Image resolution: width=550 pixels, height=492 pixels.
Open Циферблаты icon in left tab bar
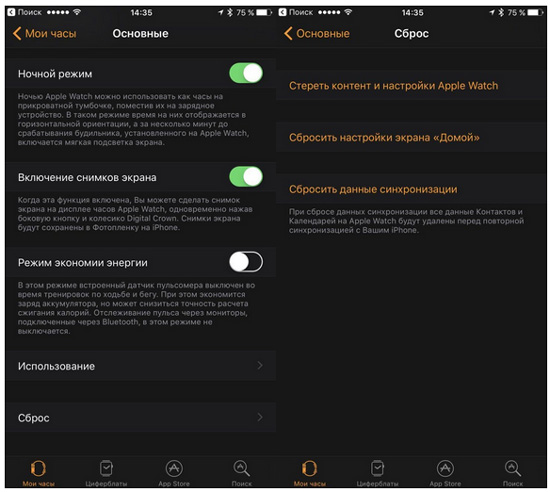106,468
